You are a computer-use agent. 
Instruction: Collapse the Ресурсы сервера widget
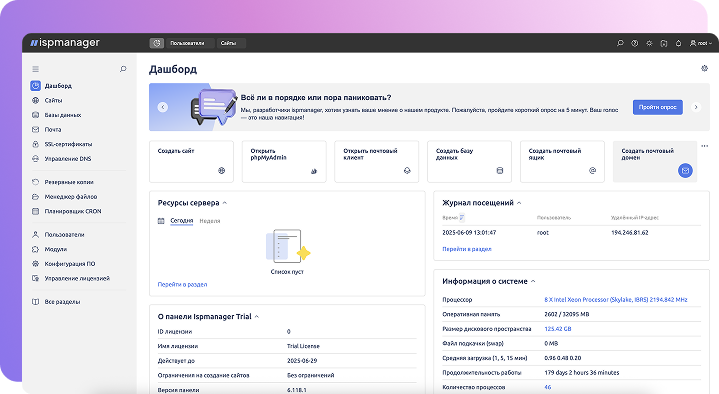[x=225, y=203]
